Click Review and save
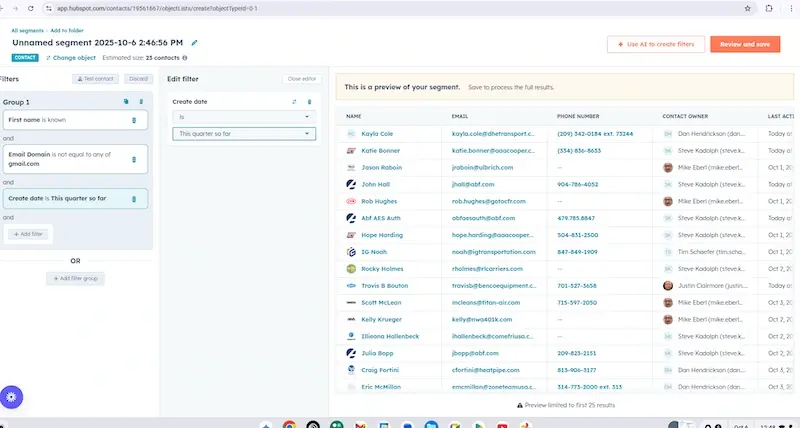This screenshot has height=428, width=800. click(745, 44)
